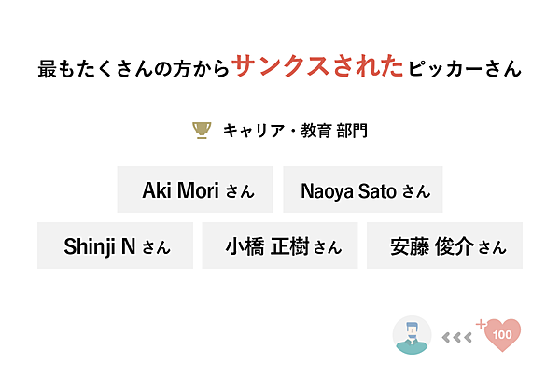
Task: Select the Aki Mori さん name card
Action: click(195, 190)
